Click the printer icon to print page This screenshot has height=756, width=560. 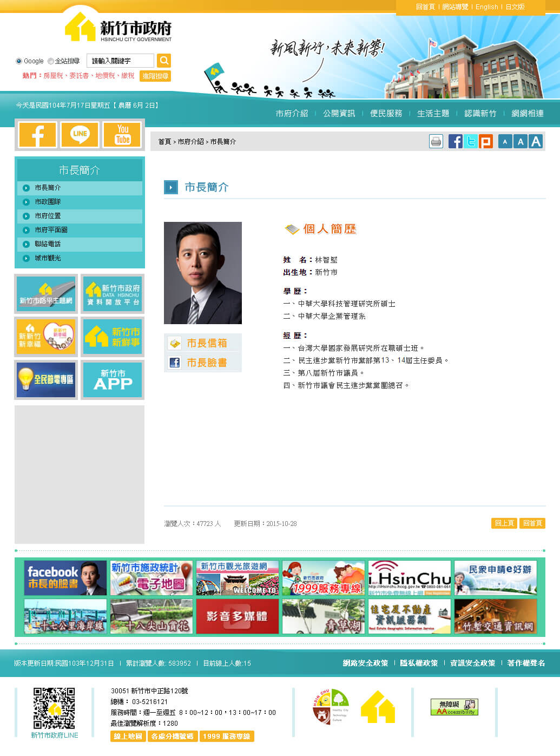point(436,142)
